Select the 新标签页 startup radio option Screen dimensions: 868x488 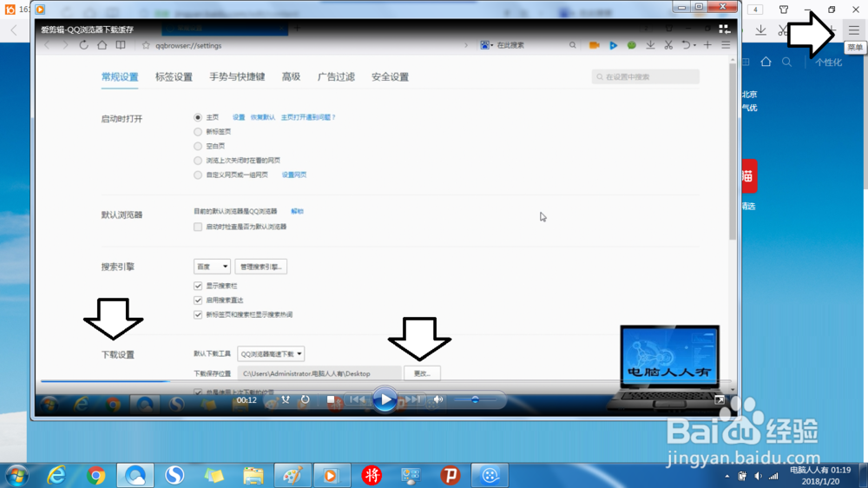tap(198, 132)
